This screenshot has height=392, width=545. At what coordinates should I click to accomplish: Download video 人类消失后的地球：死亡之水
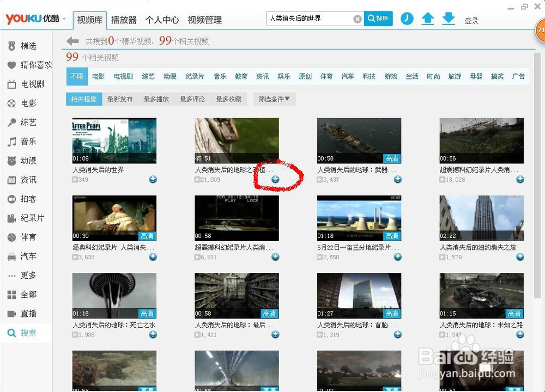[153, 334]
